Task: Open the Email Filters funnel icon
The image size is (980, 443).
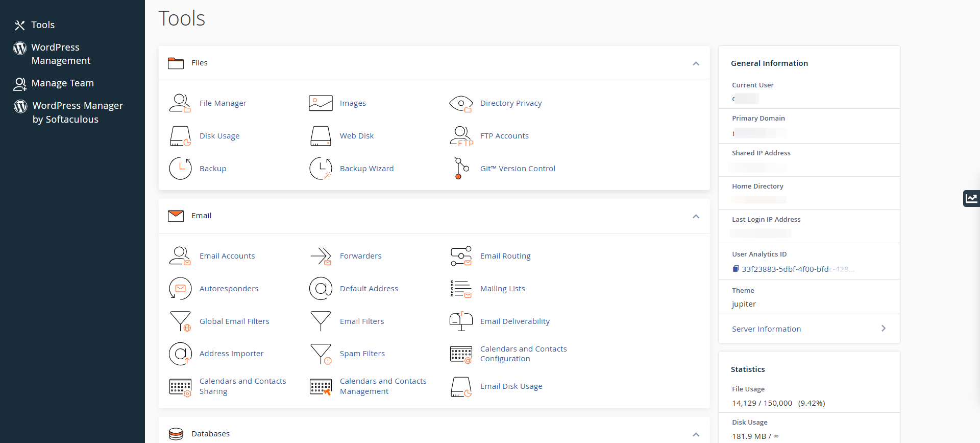Action: point(321,321)
